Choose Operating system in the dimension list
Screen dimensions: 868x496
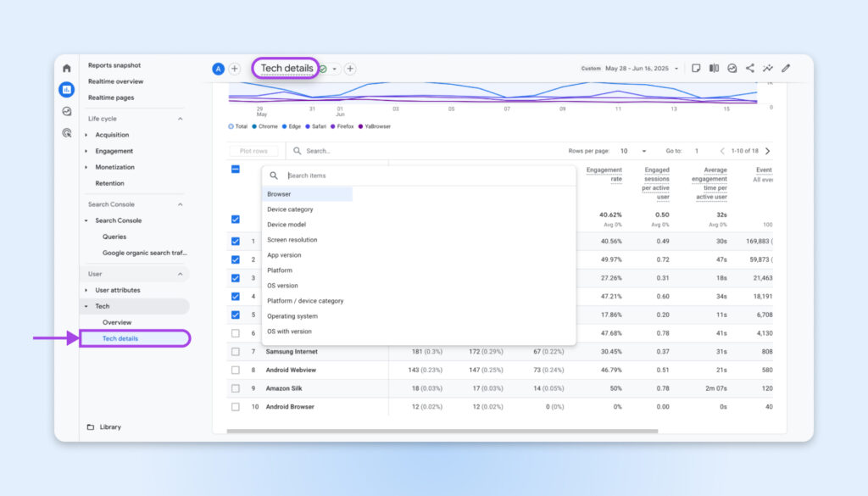coord(292,316)
